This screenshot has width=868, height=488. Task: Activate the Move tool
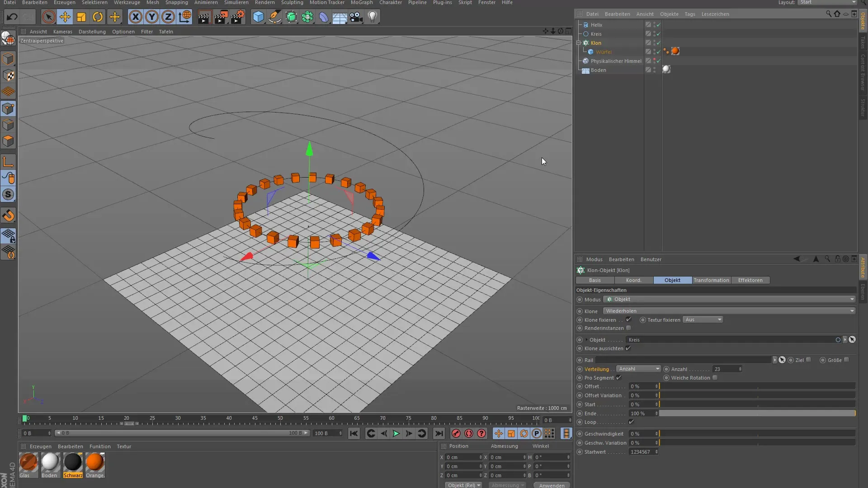pyautogui.click(x=65, y=17)
